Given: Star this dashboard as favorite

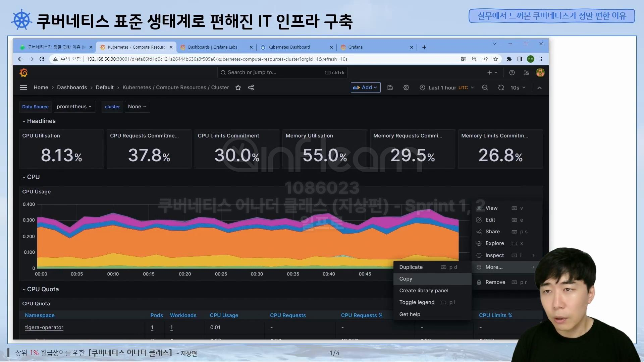Looking at the screenshot, I should 238,87.
